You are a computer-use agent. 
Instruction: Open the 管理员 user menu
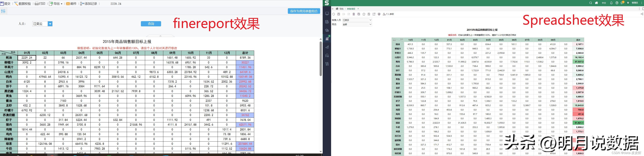pyautogui.click(x=635, y=3)
